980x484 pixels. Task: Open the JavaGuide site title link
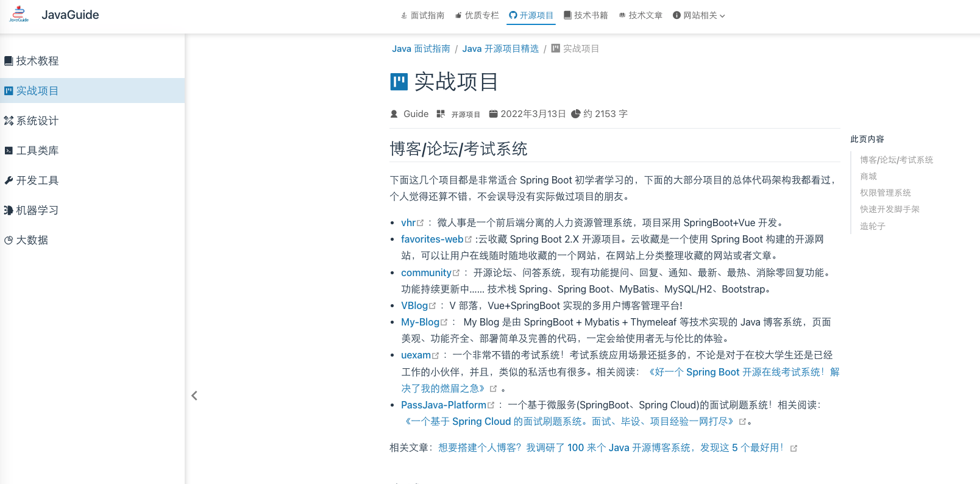coord(70,15)
